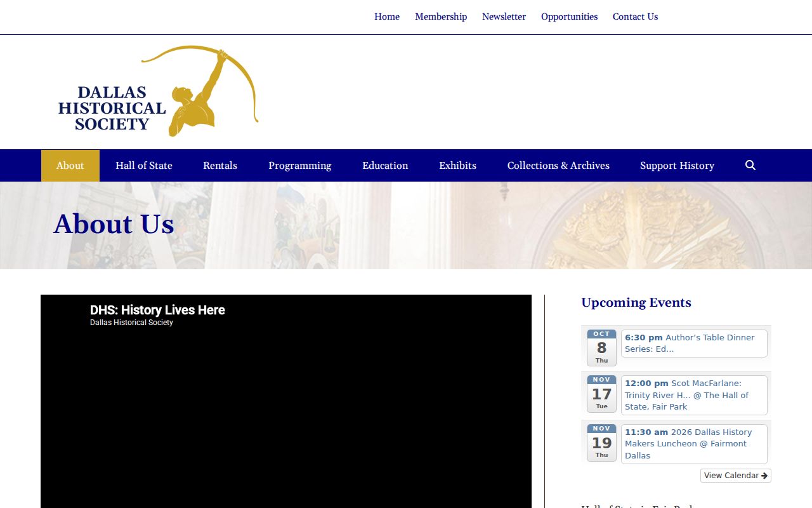Open the Education menu item
The height and width of the screenshot is (508, 812).
[385, 166]
